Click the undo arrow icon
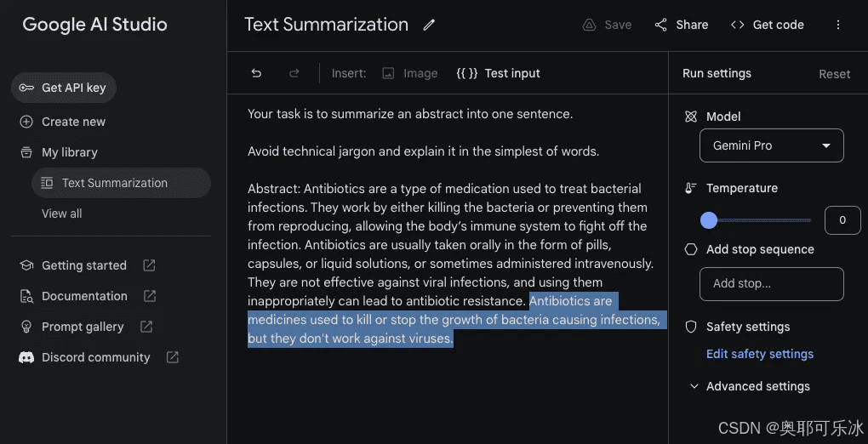The width and height of the screenshot is (868, 444). tap(256, 74)
